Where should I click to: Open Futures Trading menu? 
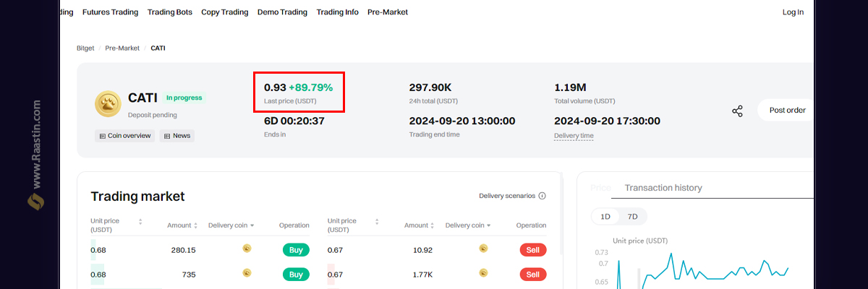tap(110, 12)
